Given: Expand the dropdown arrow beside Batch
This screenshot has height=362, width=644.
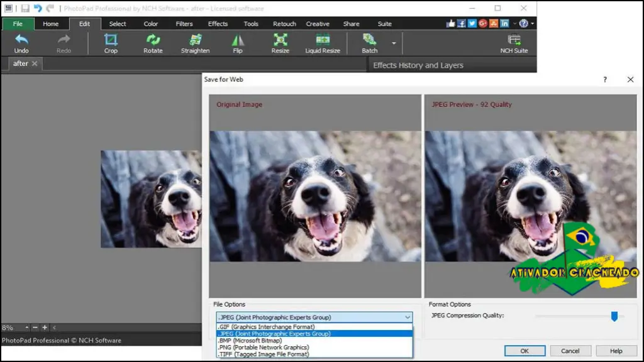Looking at the screenshot, I should tap(394, 43).
